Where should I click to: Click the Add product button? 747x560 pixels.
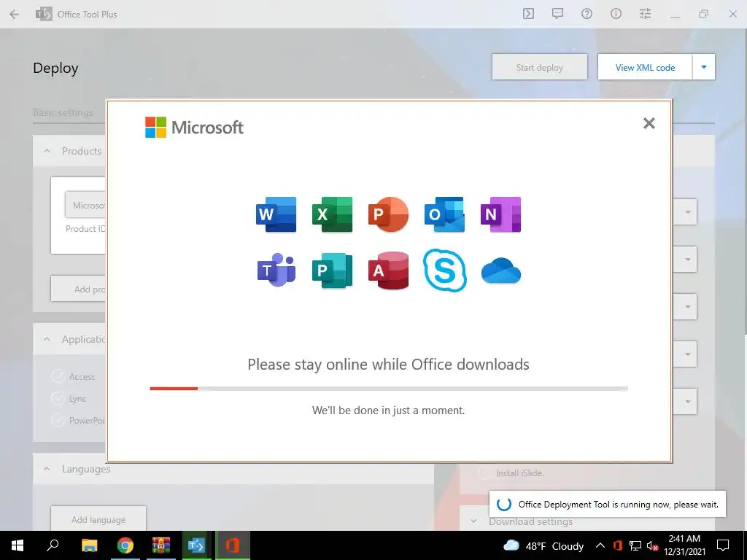click(78, 289)
